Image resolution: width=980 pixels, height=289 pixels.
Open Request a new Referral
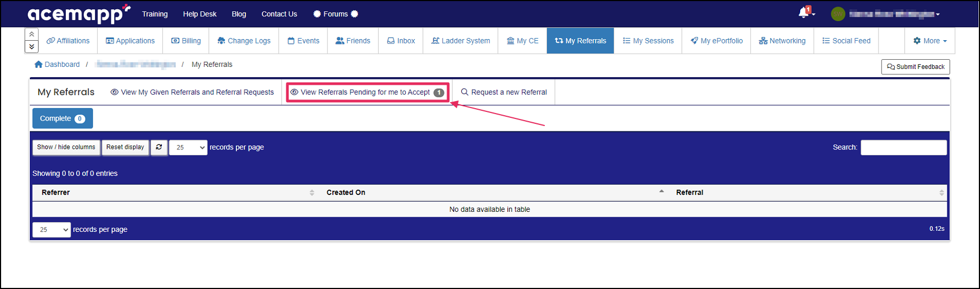(504, 92)
